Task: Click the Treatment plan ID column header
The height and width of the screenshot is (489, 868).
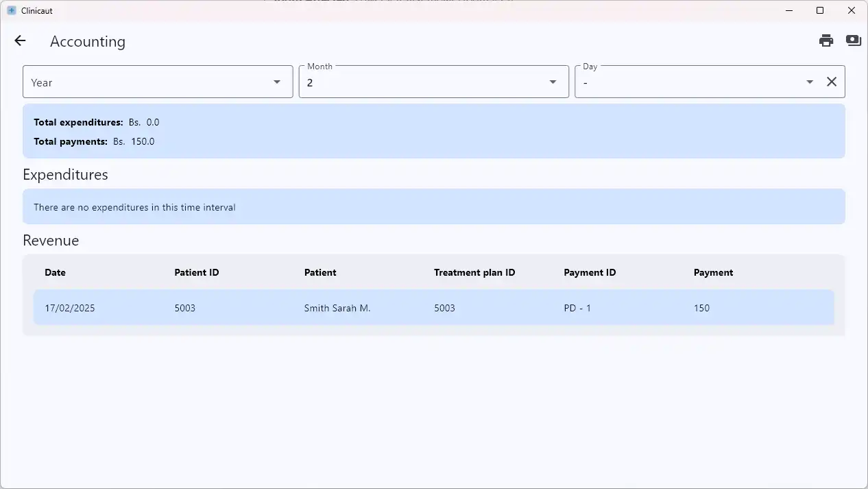Action: [474, 272]
